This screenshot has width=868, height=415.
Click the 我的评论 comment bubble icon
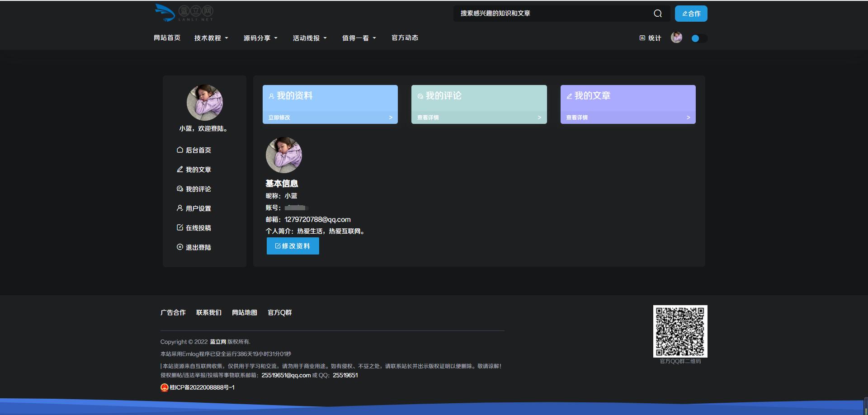coord(179,189)
